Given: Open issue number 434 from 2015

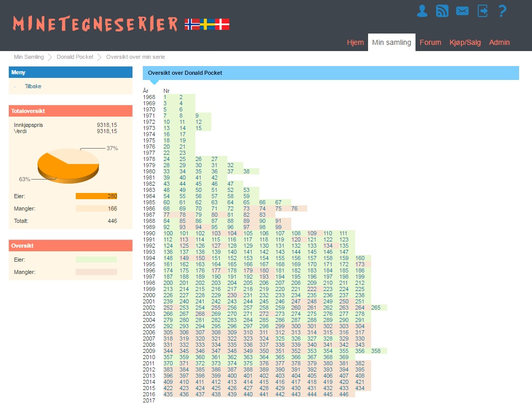Looking at the screenshot, I should pos(360,388).
